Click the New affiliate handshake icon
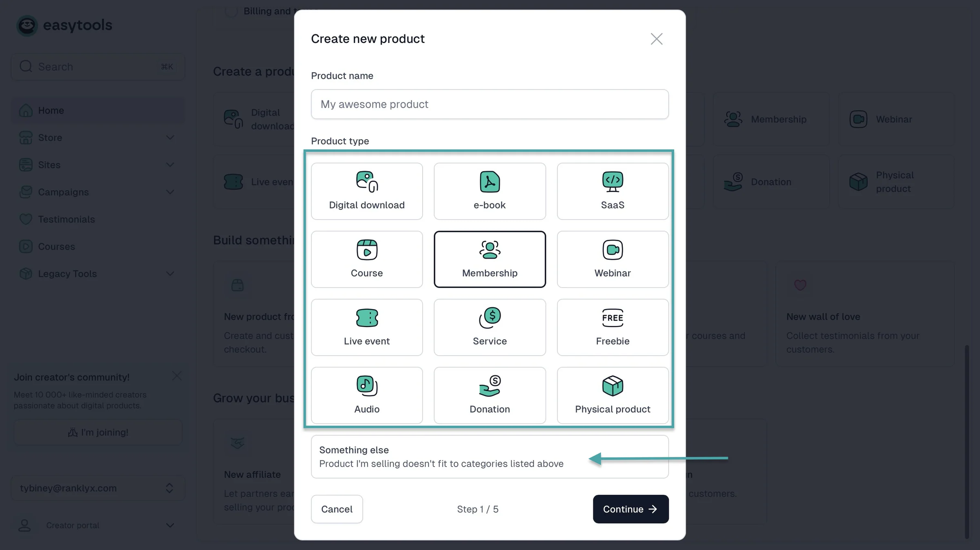Screen dimensions: 980x550 click(237, 443)
